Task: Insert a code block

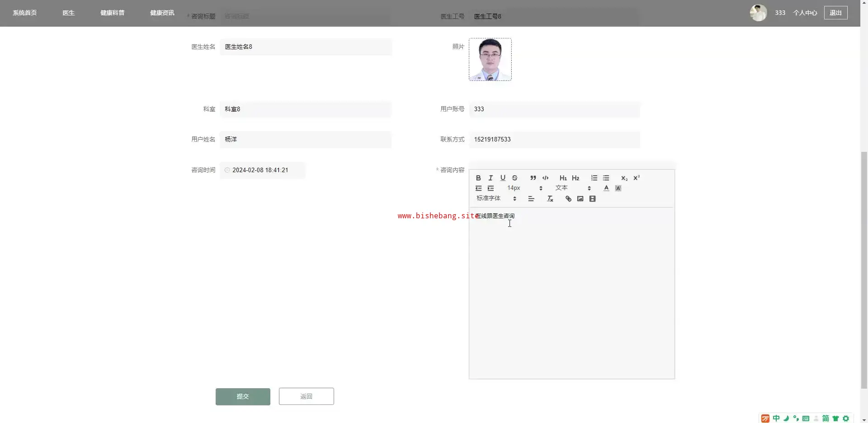Action: click(545, 178)
